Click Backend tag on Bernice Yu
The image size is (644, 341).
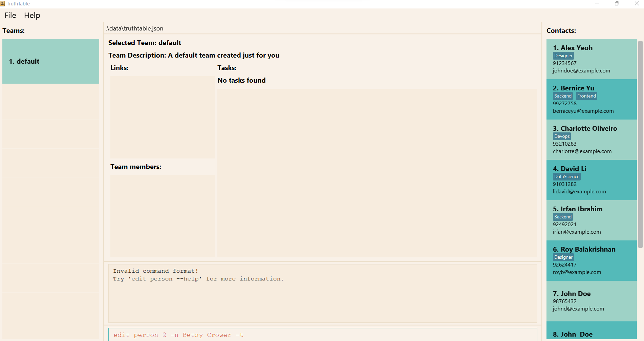(563, 96)
